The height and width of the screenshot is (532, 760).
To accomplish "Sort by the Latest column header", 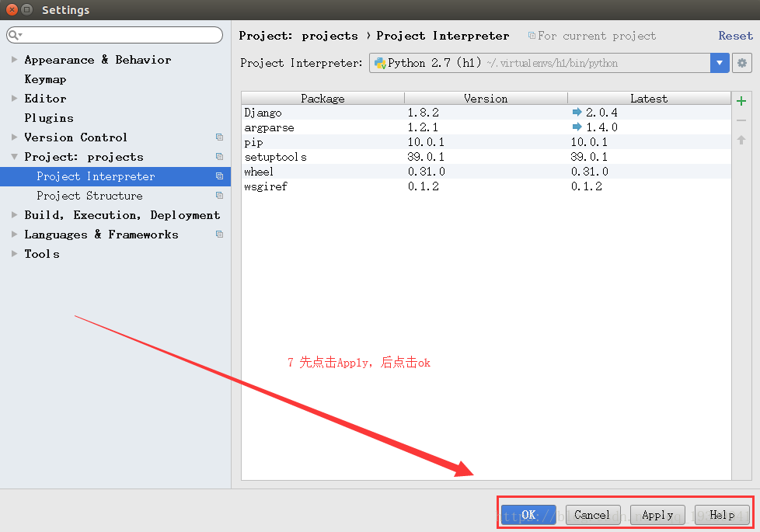I will click(649, 99).
